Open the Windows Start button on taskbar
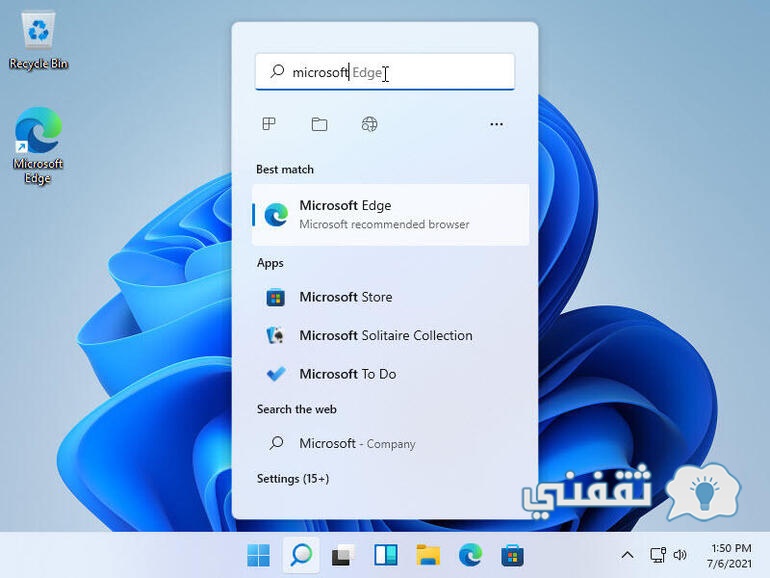 (258, 555)
